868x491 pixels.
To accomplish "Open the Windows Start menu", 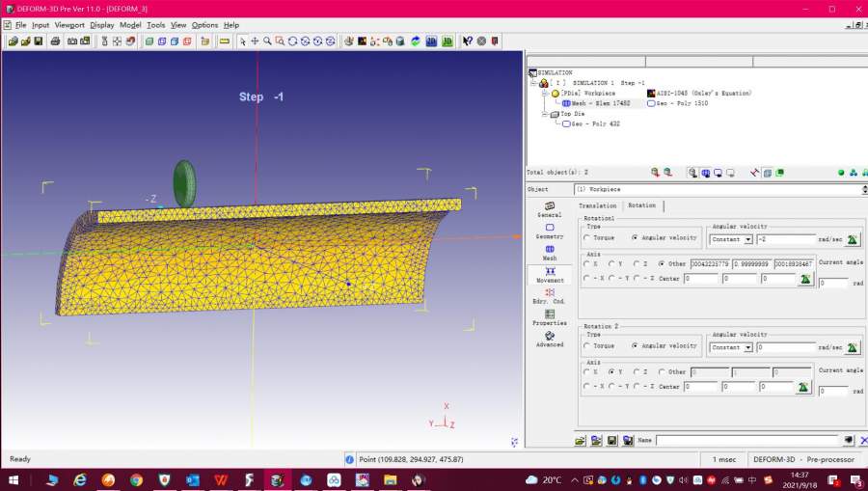I will [14, 479].
